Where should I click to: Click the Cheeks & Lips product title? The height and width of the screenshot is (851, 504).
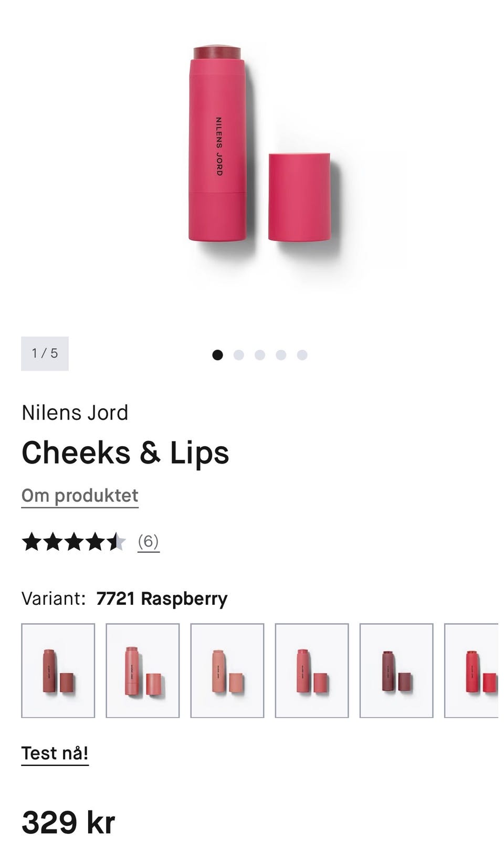click(x=125, y=453)
